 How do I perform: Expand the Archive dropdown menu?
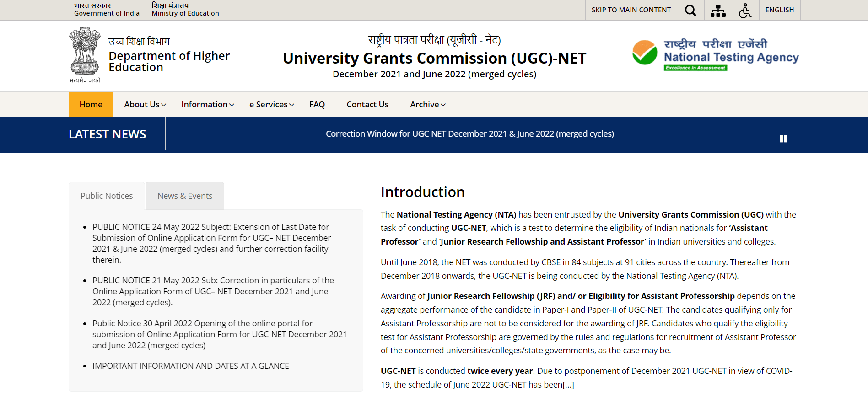coord(428,105)
